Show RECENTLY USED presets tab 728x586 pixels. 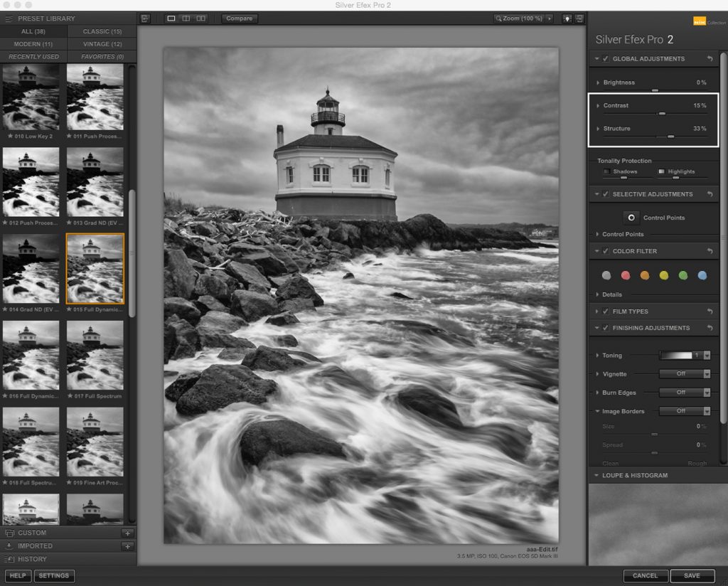[33, 57]
